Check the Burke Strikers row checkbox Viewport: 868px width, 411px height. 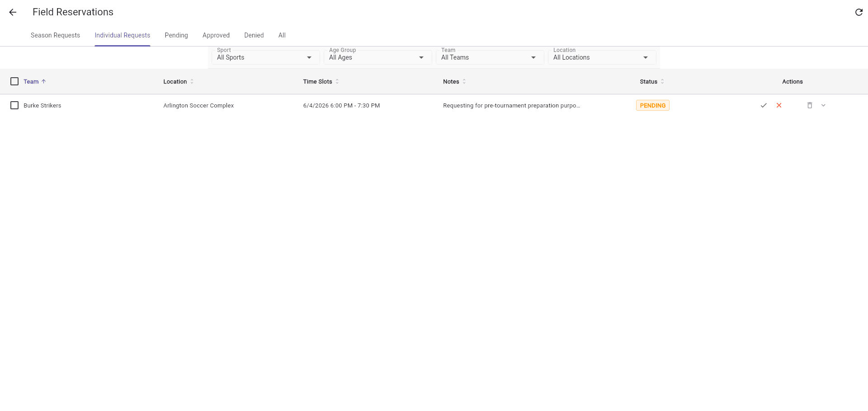click(14, 105)
